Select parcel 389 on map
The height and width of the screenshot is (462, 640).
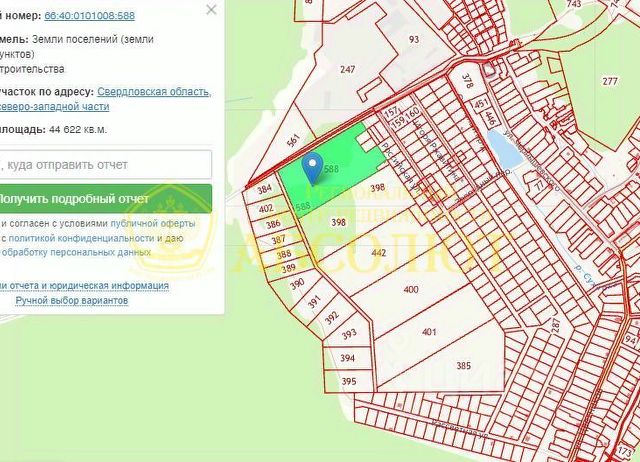click(289, 269)
